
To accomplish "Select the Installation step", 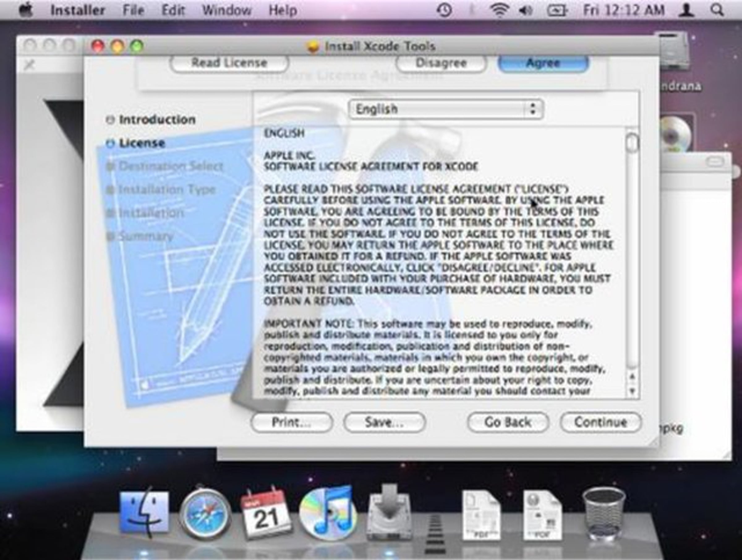I will point(145,213).
